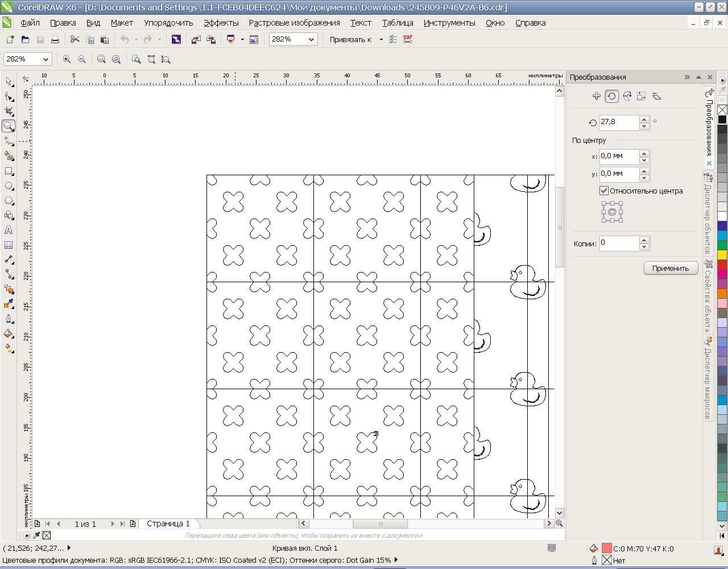Open the 'Растровые изображения' menu
The width and height of the screenshot is (728, 569).
point(294,23)
